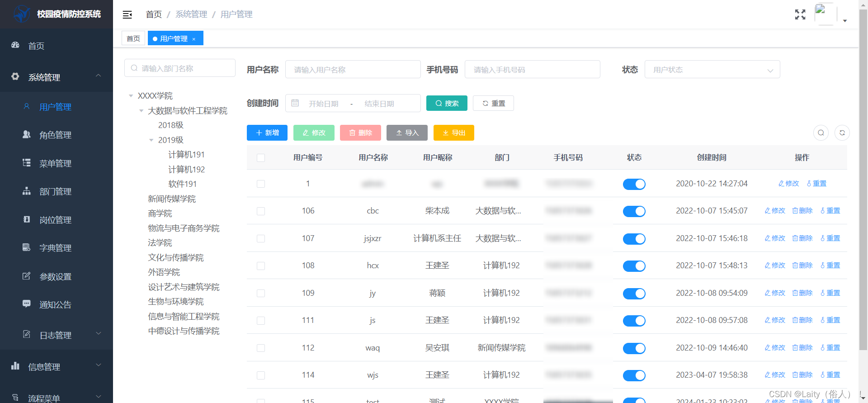Expand the 信息管理 submenu
Screen dimensions: 868x403
(98, 365)
